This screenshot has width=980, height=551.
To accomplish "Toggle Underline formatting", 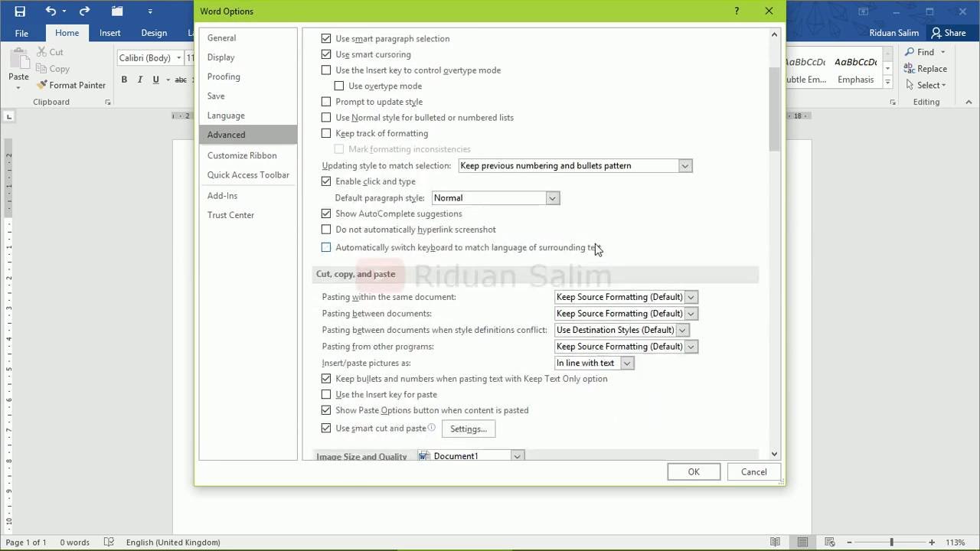I will click(x=156, y=80).
